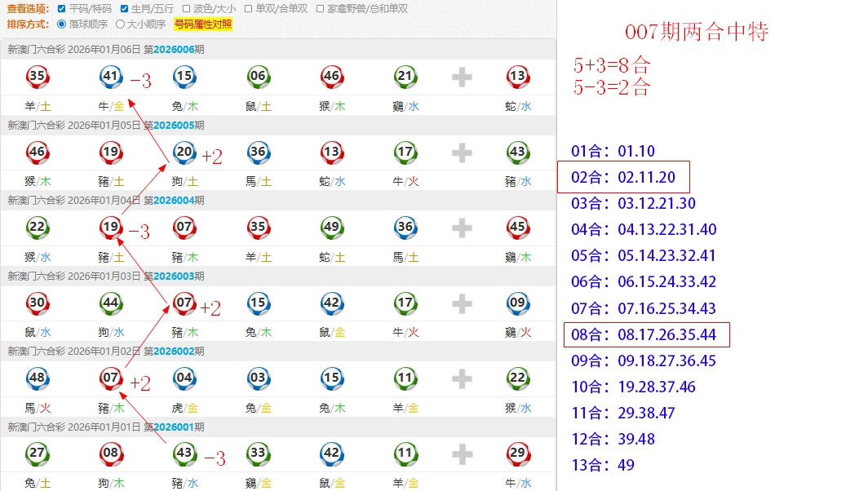Image resolution: width=868 pixels, height=491 pixels.
Task: Click ball 48 in draw 2026002
Action: (37, 378)
